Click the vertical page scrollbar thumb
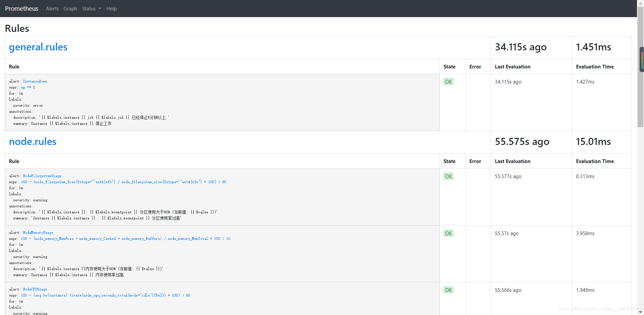This screenshot has width=644, height=315. tap(640, 67)
